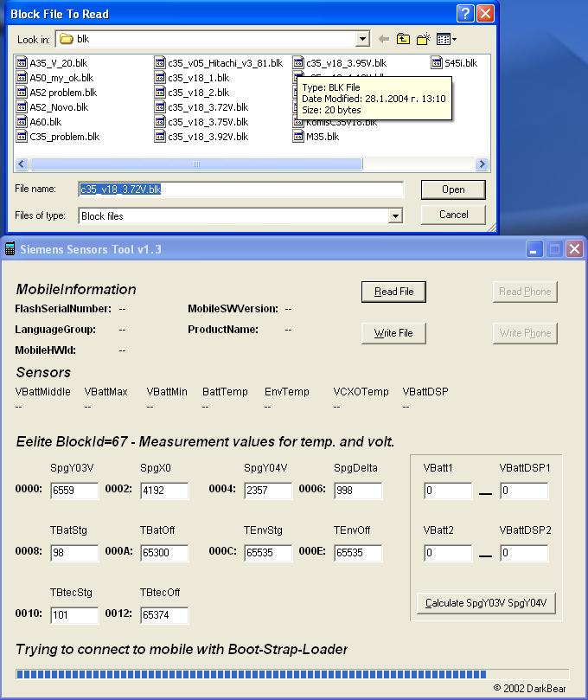Click the dialog Help question mark button

[x=465, y=13]
